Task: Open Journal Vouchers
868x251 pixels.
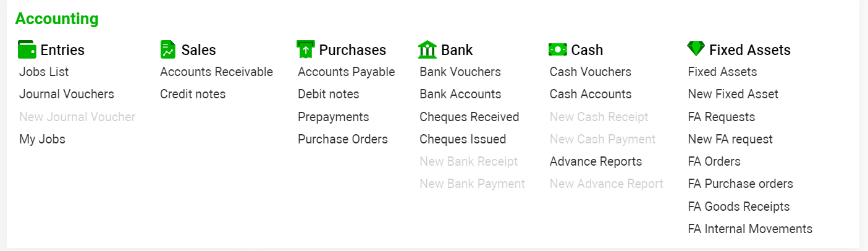Action: point(67,94)
